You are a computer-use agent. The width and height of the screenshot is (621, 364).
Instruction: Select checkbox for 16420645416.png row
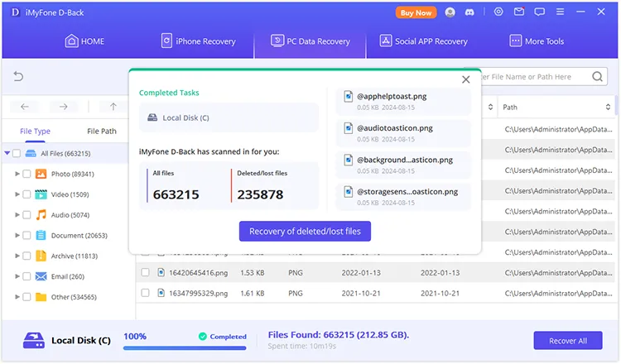(146, 272)
